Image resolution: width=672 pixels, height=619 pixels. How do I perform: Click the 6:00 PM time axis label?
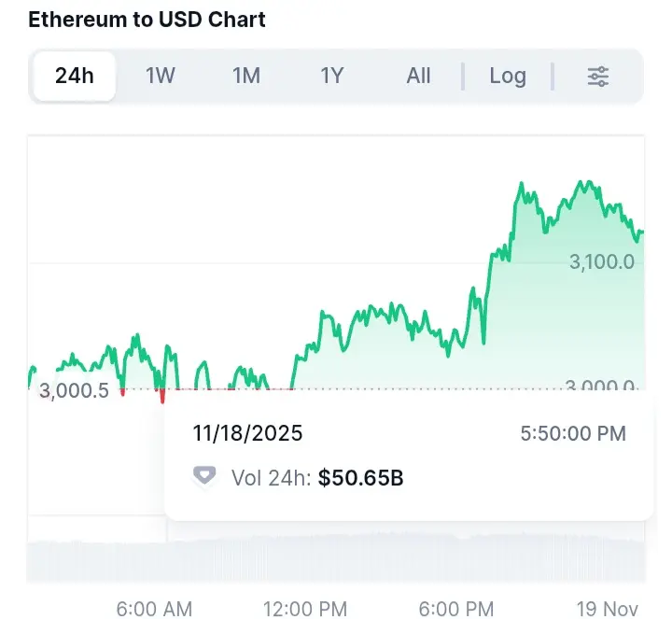pyautogui.click(x=456, y=609)
